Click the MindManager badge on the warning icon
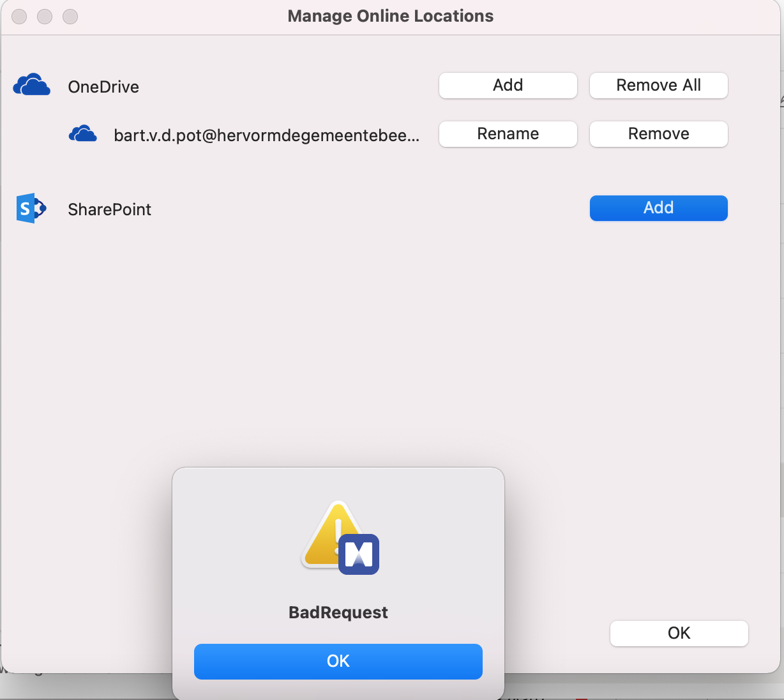 coord(359,554)
